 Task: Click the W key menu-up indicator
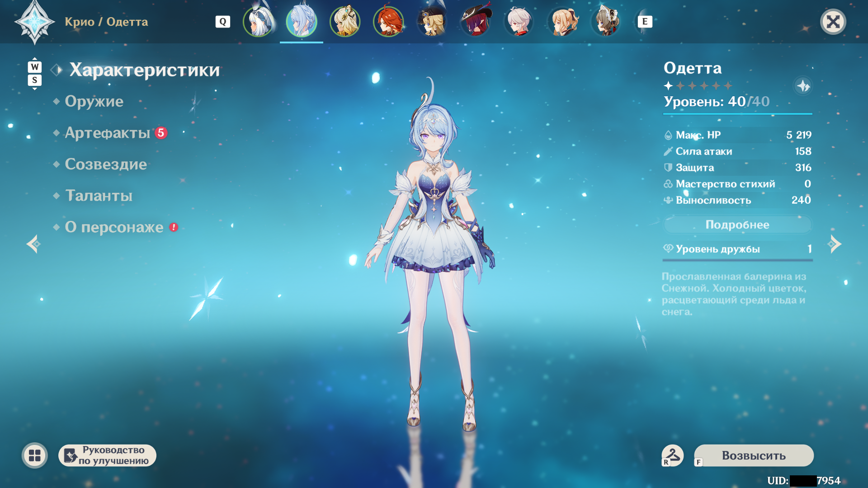click(35, 67)
